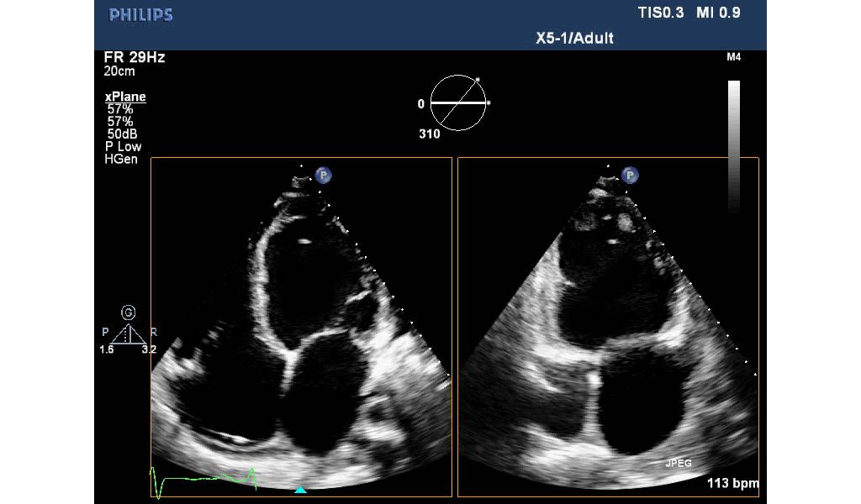Click the xPlane rotation angle circle icon
Image resolution: width=861 pixels, height=504 pixels.
pyautogui.click(x=458, y=102)
